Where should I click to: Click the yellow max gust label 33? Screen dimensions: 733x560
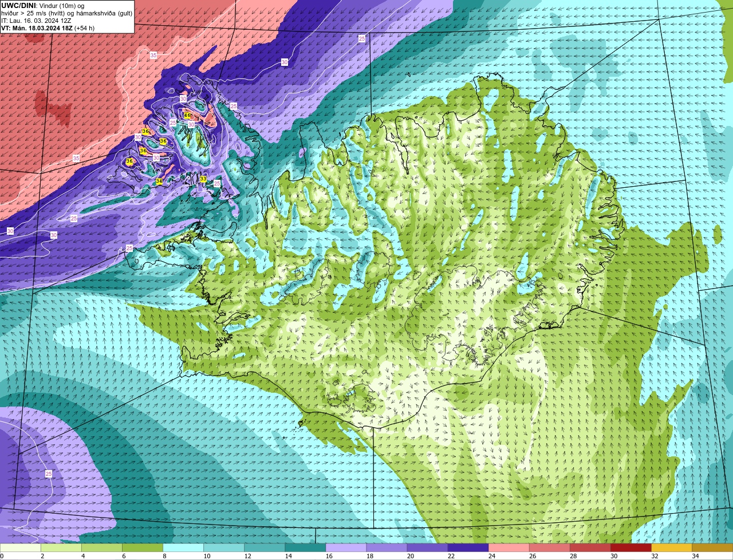(x=203, y=179)
